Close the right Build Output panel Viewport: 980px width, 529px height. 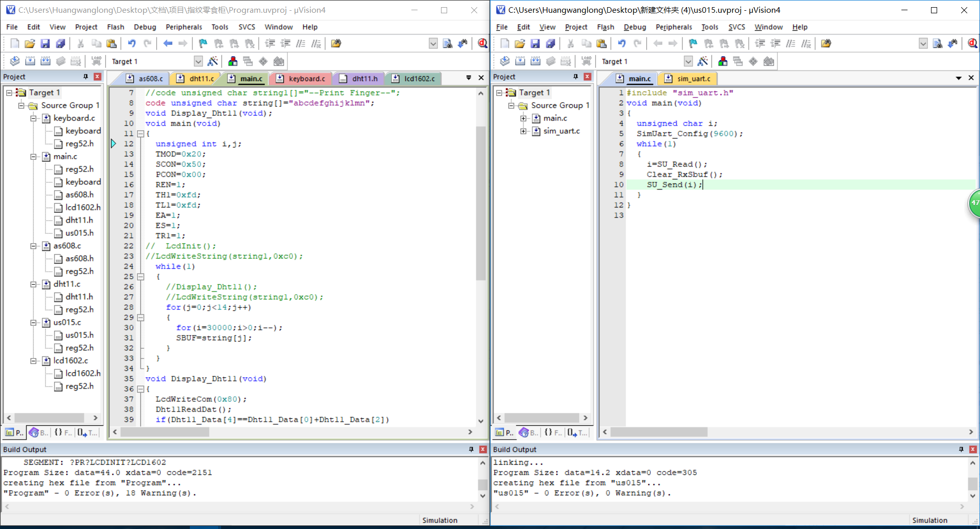tap(973, 449)
